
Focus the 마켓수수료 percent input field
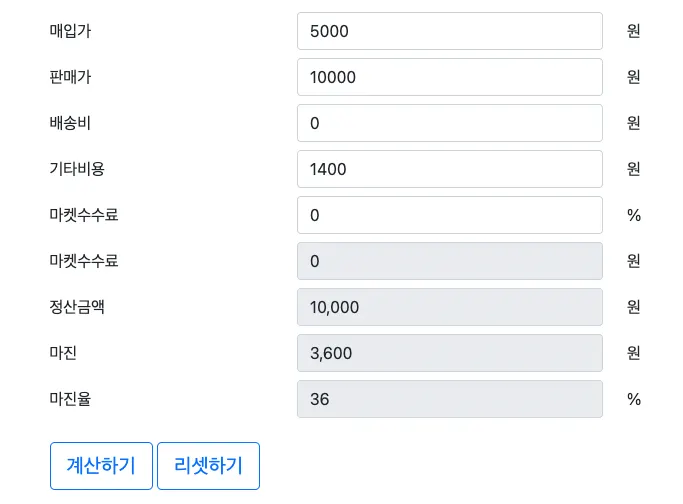click(449, 215)
